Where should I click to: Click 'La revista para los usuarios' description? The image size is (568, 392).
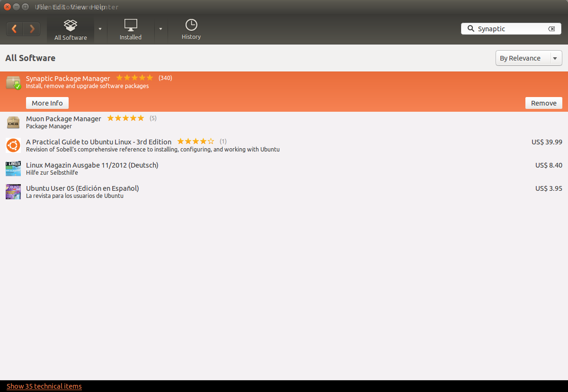pyautogui.click(x=75, y=196)
